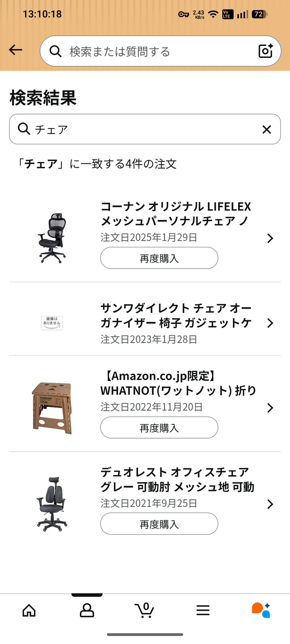The image size is (290, 644).
Task: Open the デュオレスト オフィスチェア title link
Action: [x=177, y=479]
